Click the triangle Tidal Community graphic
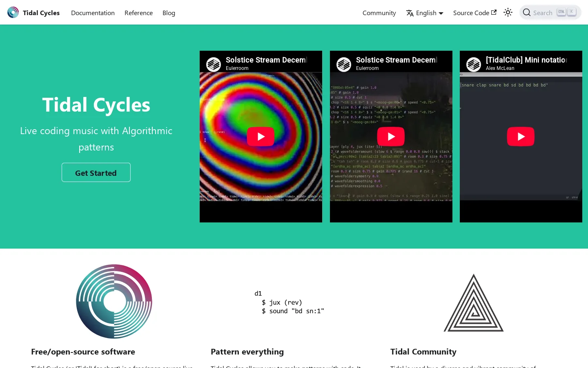The height and width of the screenshot is (368, 588). tap(474, 303)
